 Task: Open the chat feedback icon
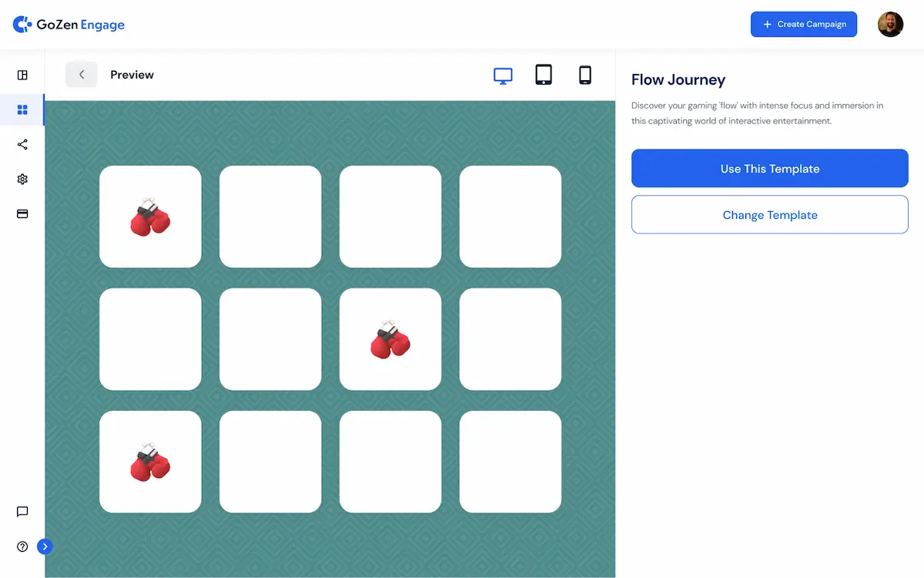(22, 512)
